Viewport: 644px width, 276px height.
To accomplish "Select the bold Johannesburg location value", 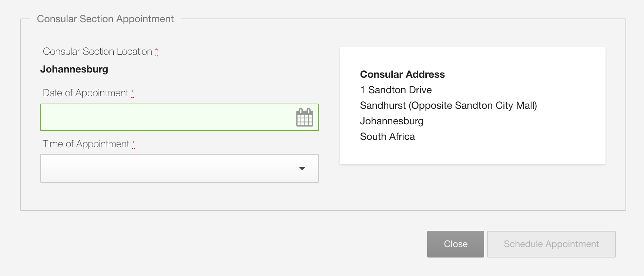I will click(x=74, y=69).
